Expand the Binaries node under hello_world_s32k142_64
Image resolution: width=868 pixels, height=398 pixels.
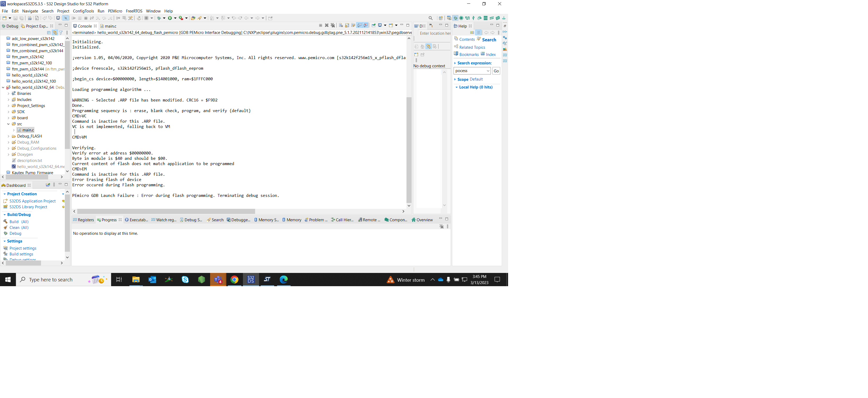(8, 94)
